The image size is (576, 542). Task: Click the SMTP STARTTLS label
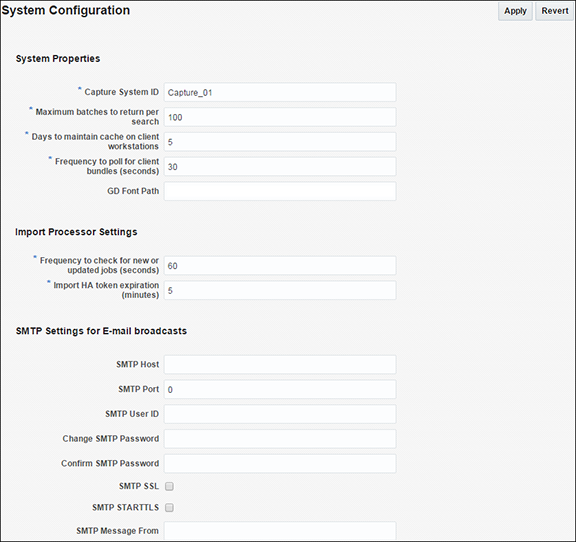click(126, 507)
